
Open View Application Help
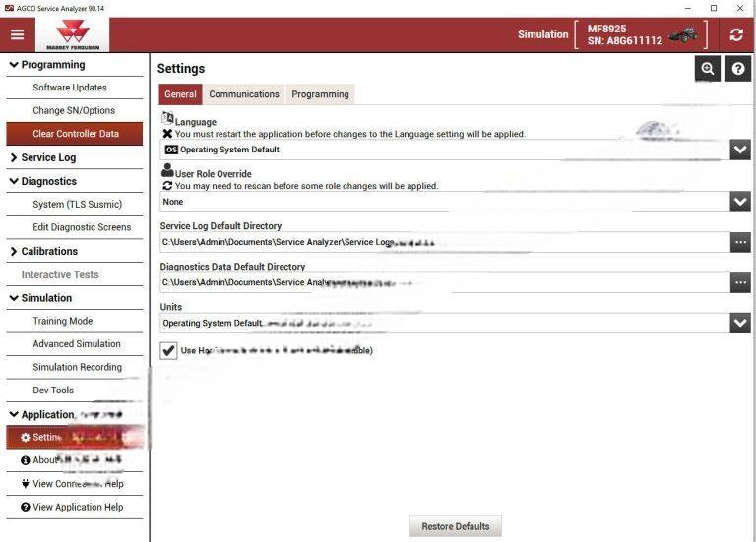coord(77,507)
